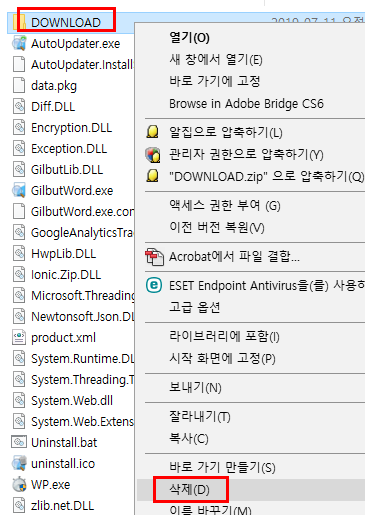Select the System.Runtime.DL file name
The image size is (365, 515).
click(82, 359)
